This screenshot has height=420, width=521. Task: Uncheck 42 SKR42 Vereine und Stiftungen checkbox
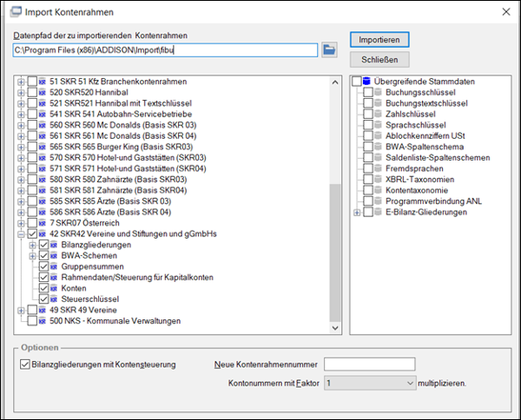tap(32, 234)
